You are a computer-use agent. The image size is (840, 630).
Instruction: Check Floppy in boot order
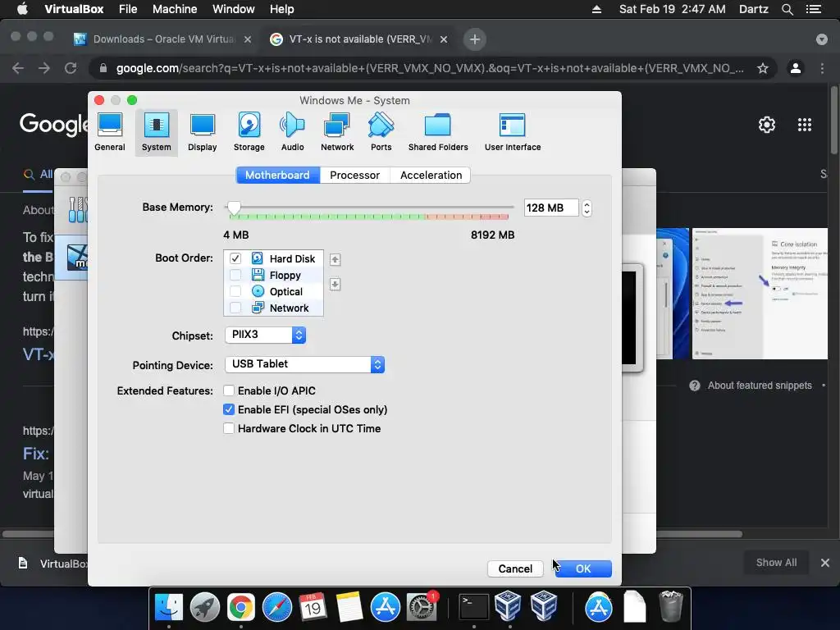coord(235,275)
